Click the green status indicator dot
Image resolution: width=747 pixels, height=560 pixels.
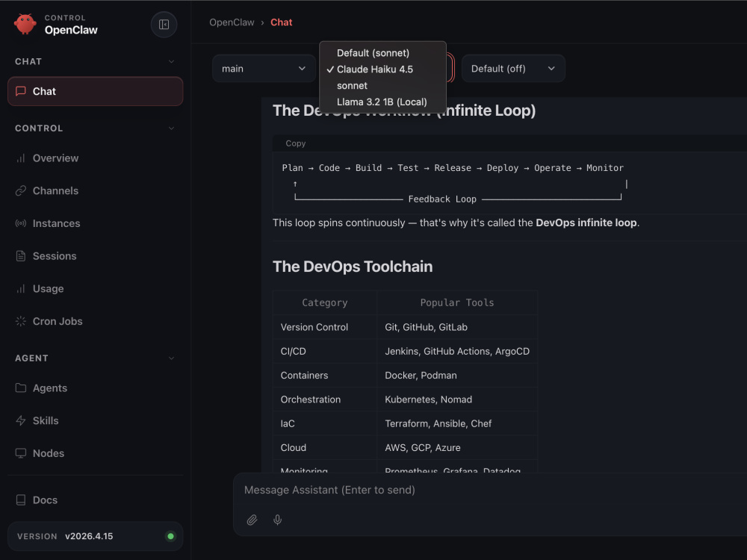click(170, 536)
